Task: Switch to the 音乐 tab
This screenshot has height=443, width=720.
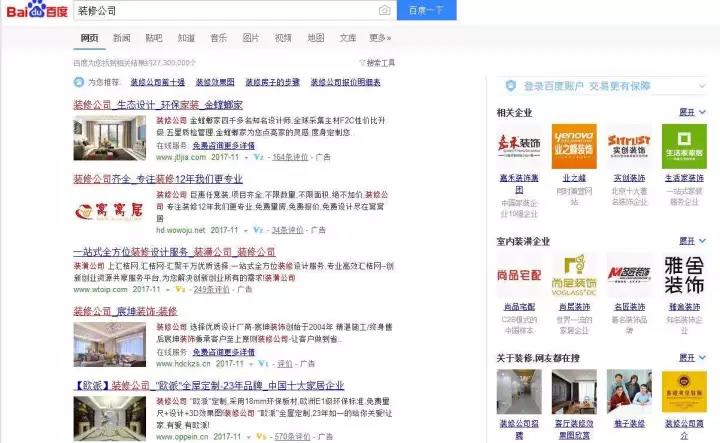Action: tap(219, 38)
